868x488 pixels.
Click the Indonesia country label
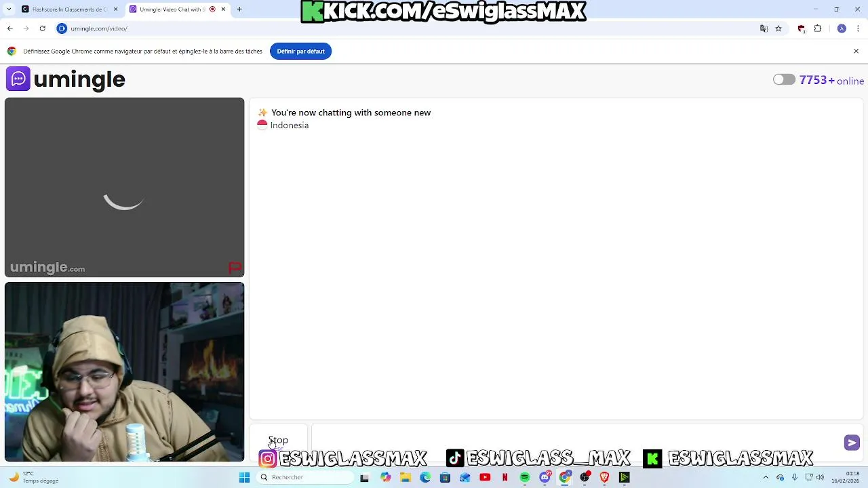(x=290, y=125)
